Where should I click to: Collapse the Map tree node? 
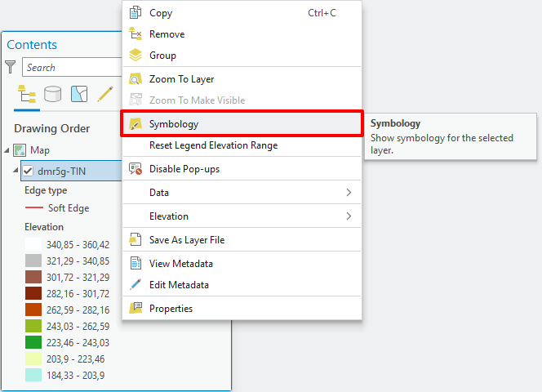coord(7,150)
